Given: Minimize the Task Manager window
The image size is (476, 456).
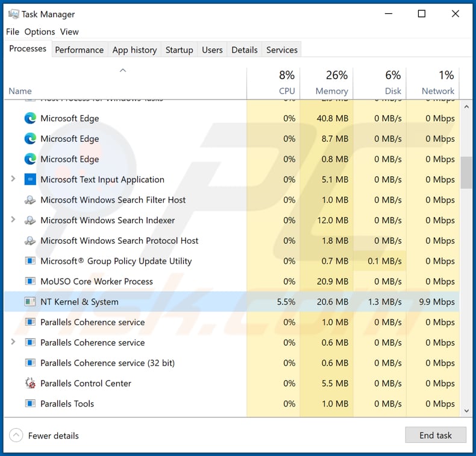Looking at the screenshot, I should [x=389, y=14].
